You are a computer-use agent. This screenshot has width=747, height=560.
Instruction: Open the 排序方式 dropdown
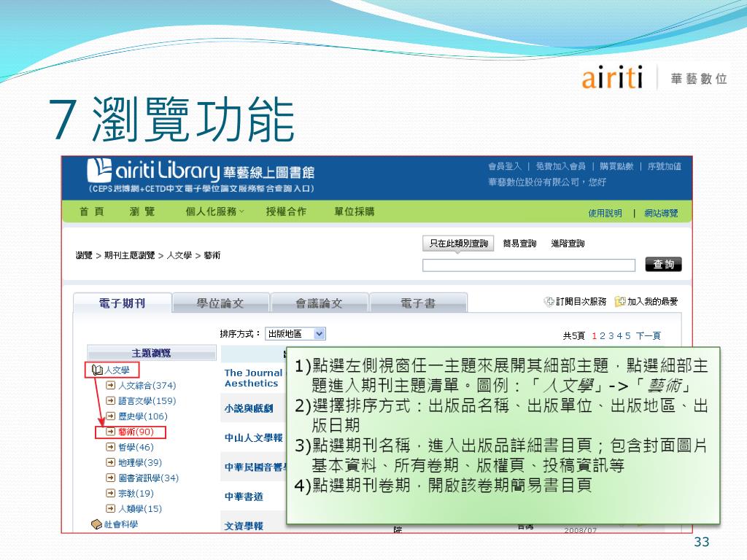(295, 334)
